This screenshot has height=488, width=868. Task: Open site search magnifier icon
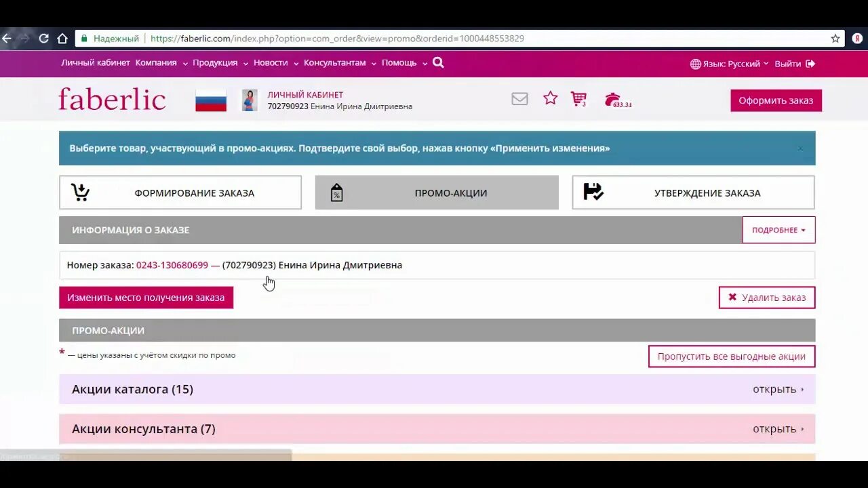(438, 63)
